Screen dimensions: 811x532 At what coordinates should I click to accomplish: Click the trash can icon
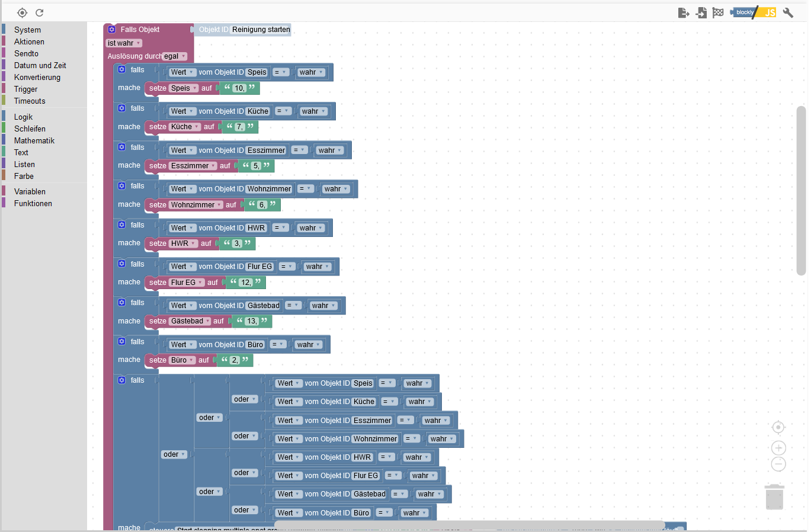pos(774,497)
